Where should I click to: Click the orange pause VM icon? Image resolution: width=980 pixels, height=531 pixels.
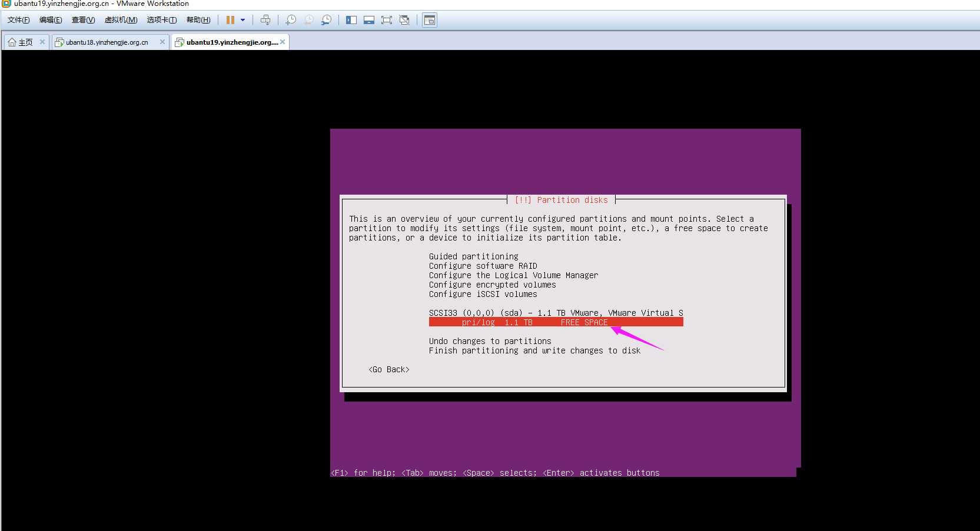tap(230, 20)
